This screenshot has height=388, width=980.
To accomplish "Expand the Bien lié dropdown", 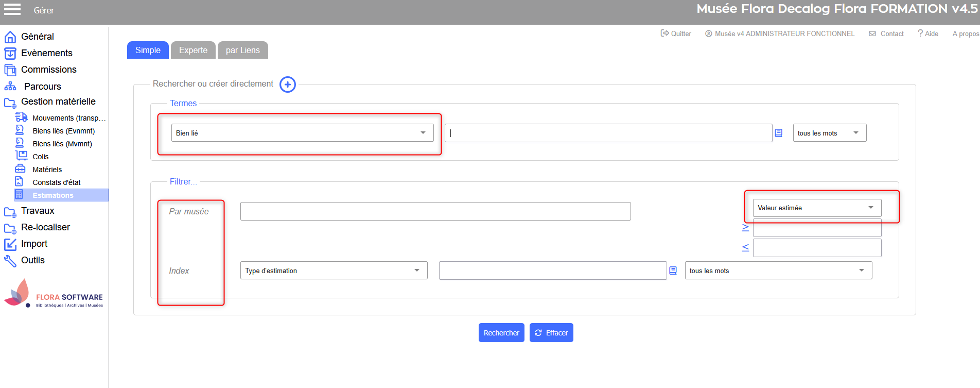I will (x=302, y=133).
